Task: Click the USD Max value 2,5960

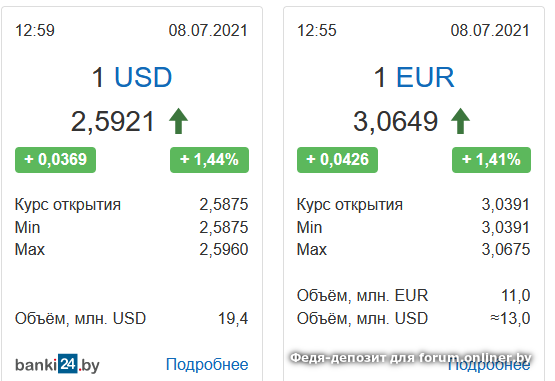Action: [x=224, y=250]
